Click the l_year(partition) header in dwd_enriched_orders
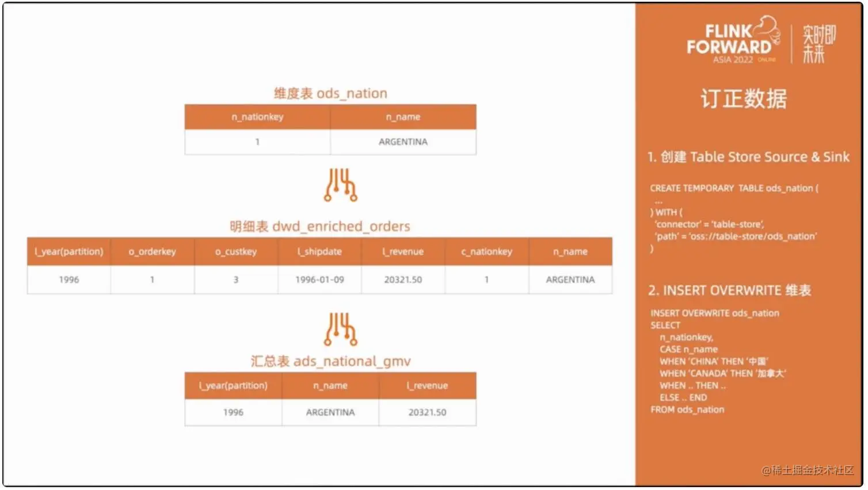Viewport: 868px width, 490px height. point(69,251)
